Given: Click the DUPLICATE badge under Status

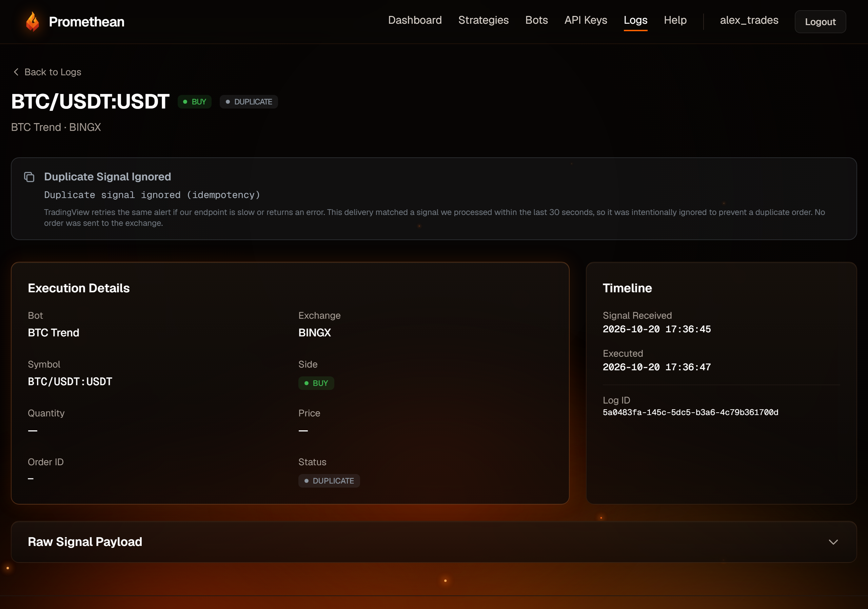Looking at the screenshot, I should [x=329, y=481].
